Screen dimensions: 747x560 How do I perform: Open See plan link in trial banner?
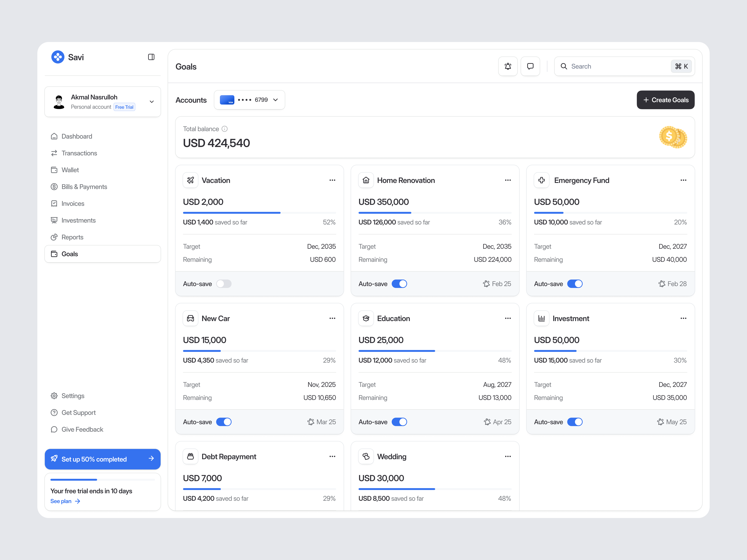click(x=61, y=501)
